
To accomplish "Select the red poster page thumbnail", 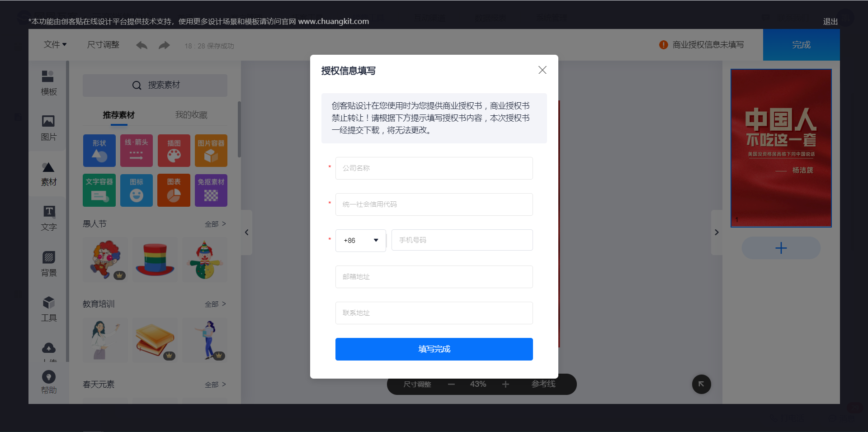I will (x=781, y=148).
